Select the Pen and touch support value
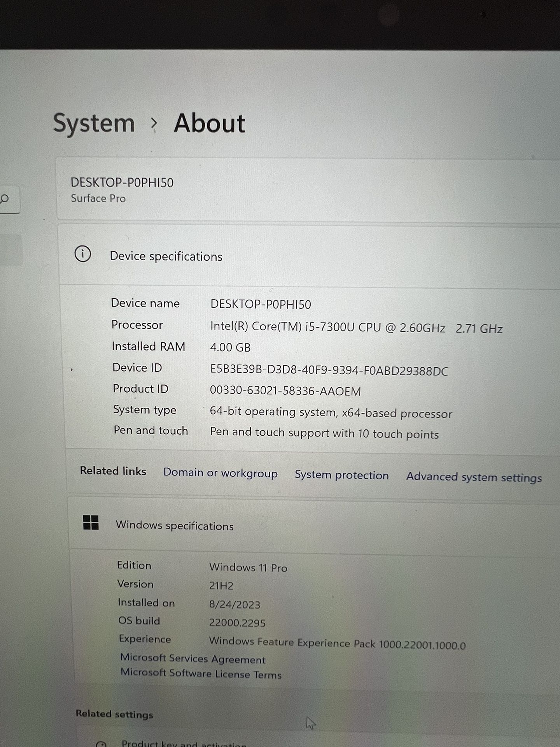The image size is (560, 747). (x=324, y=433)
